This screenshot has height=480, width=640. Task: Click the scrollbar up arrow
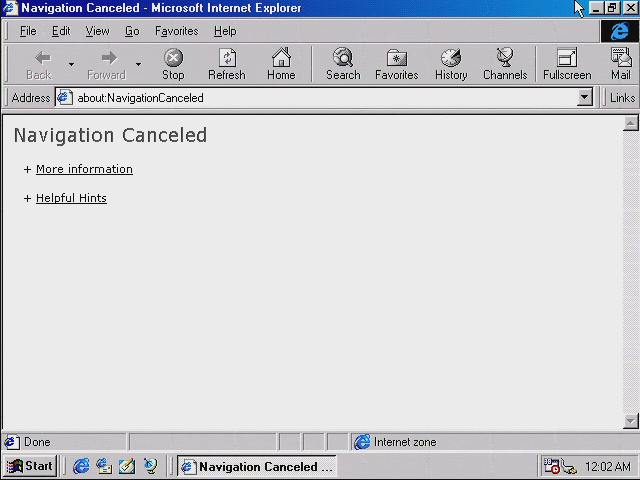(631, 124)
